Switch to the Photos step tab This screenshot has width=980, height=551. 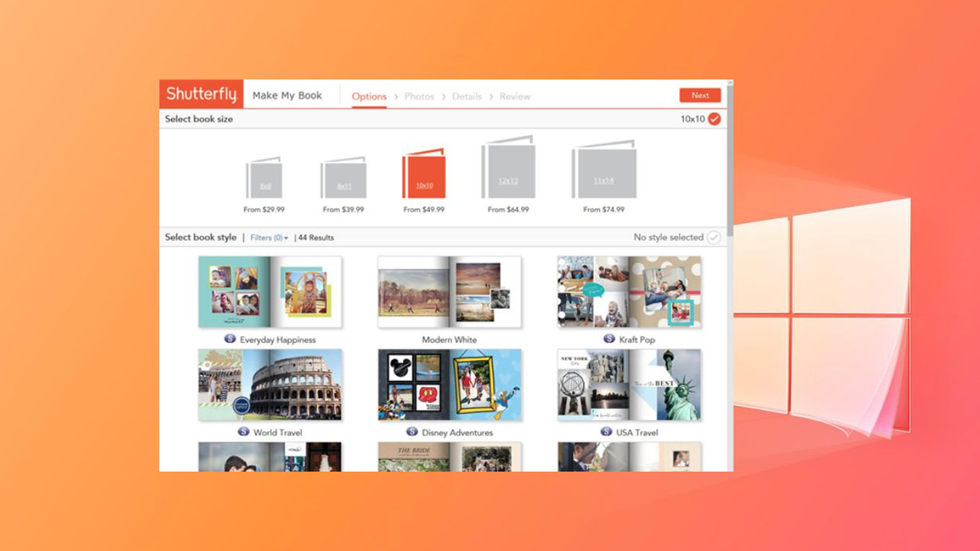point(419,96)
